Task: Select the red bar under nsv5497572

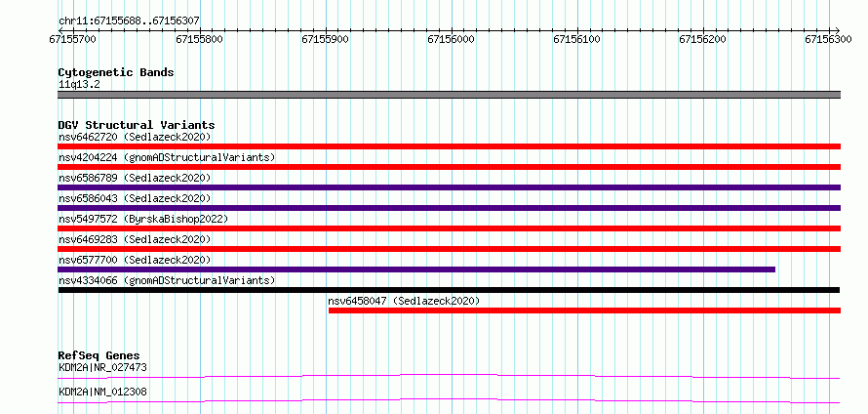Action: (449, 228)
